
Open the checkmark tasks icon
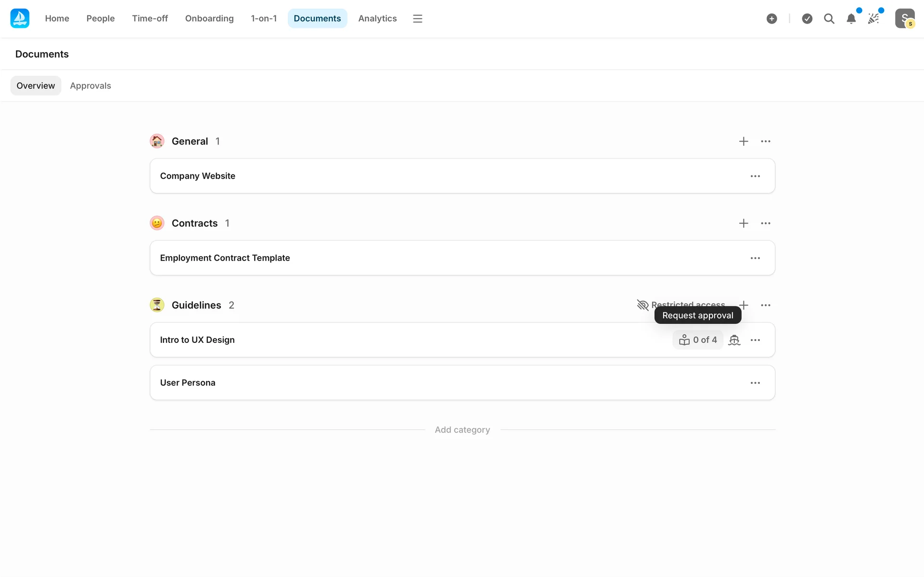click(807, 19)
